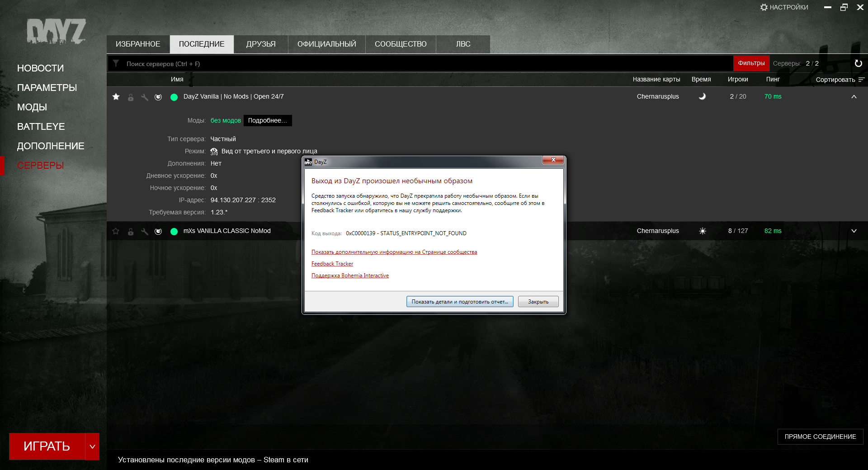Minimize the launcher window
Image resolution: width=868 pixels, height=470 pixels.
click(828, 7)
